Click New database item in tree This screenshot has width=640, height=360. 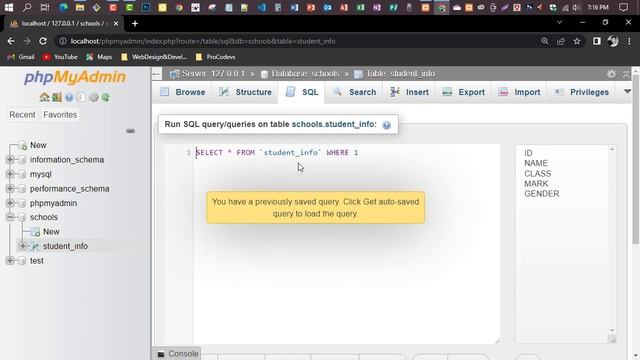tap(38, 145)
